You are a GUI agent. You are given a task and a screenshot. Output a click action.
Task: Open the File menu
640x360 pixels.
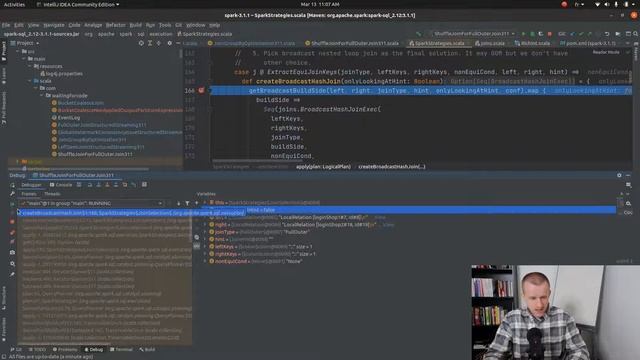point(6,25)
